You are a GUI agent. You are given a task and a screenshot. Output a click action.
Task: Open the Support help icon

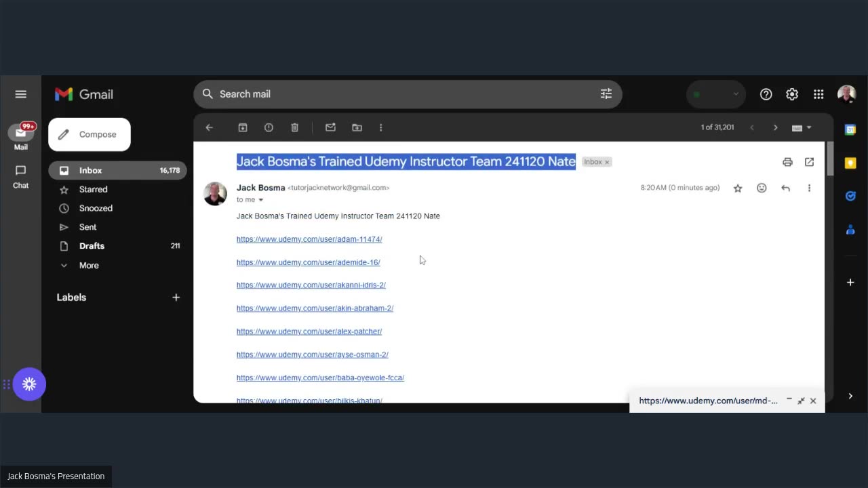tap(766, 94)
